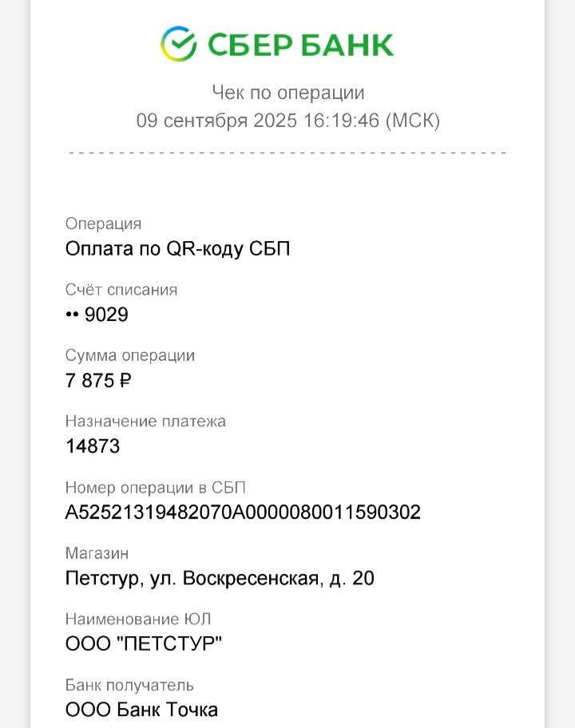Click the Счёт списания label

point(121,290)
